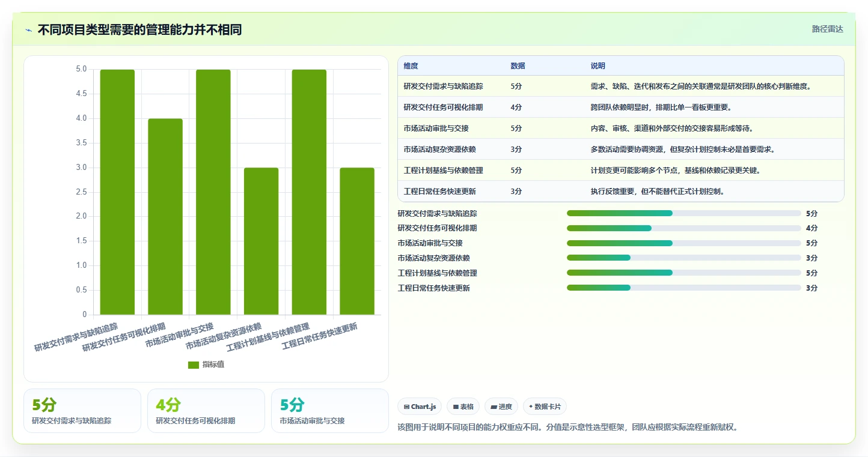Click the 市场活动审批与交接 progress bar
The image size is (868, 457).
[684, 243]
